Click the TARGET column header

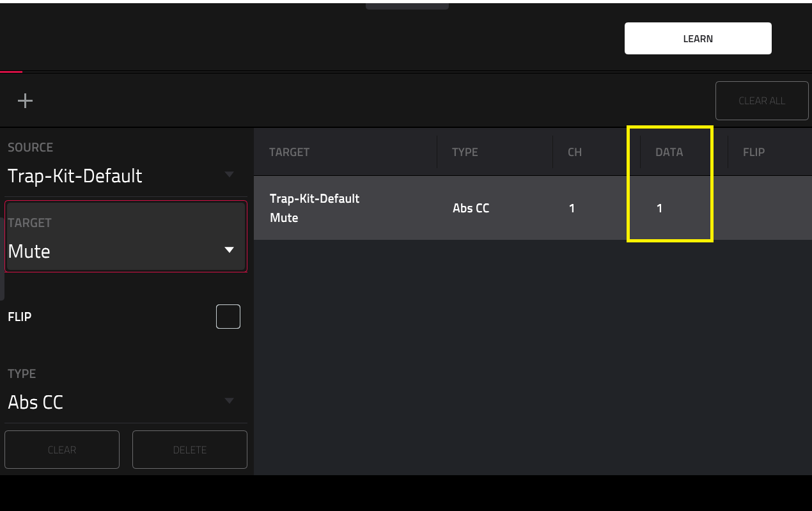click(x=289, y=152)
